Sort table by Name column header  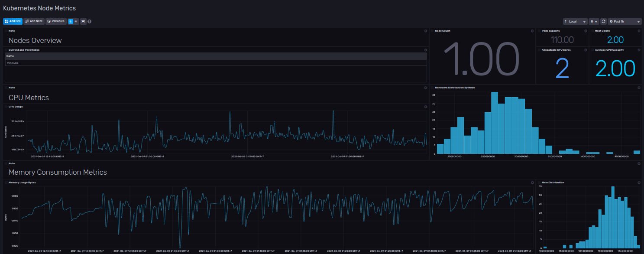pyautogui.click(x=10, y=56)
